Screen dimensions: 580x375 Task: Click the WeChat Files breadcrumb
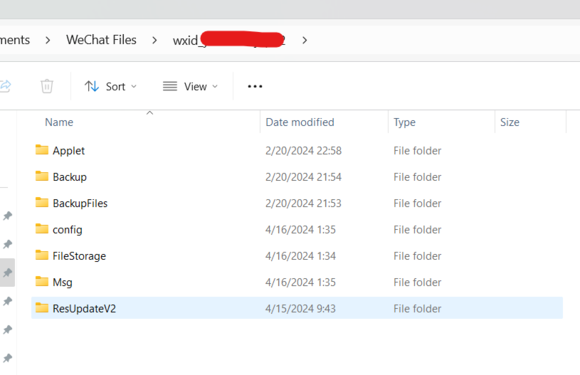click(101, 40)
